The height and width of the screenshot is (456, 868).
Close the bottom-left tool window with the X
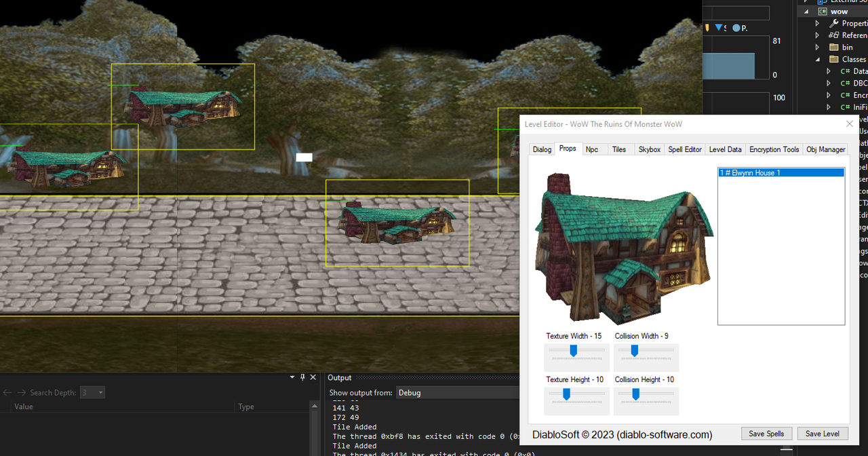[x=313, y=377]
